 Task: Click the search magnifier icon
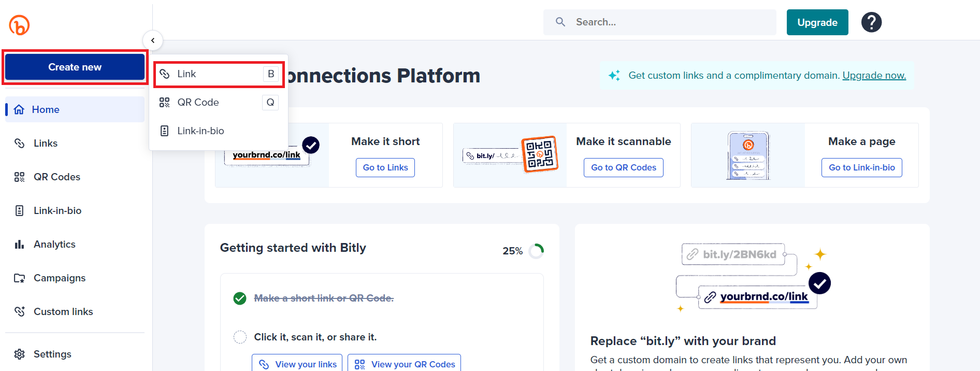(560, 22)
